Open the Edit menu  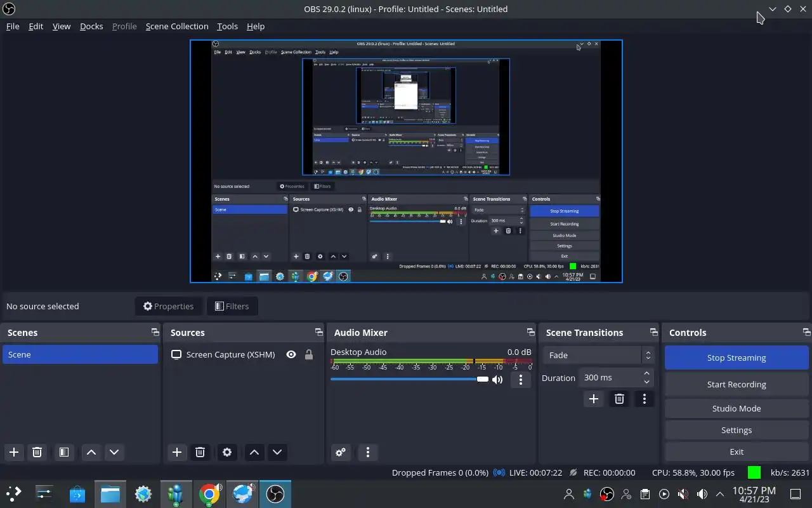click(x=36, y=26)
